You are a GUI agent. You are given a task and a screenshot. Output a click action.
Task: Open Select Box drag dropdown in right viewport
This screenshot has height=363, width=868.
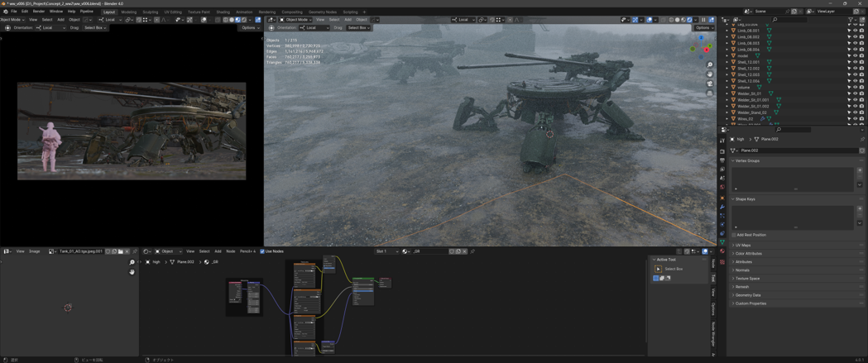[x=358, y=27]
